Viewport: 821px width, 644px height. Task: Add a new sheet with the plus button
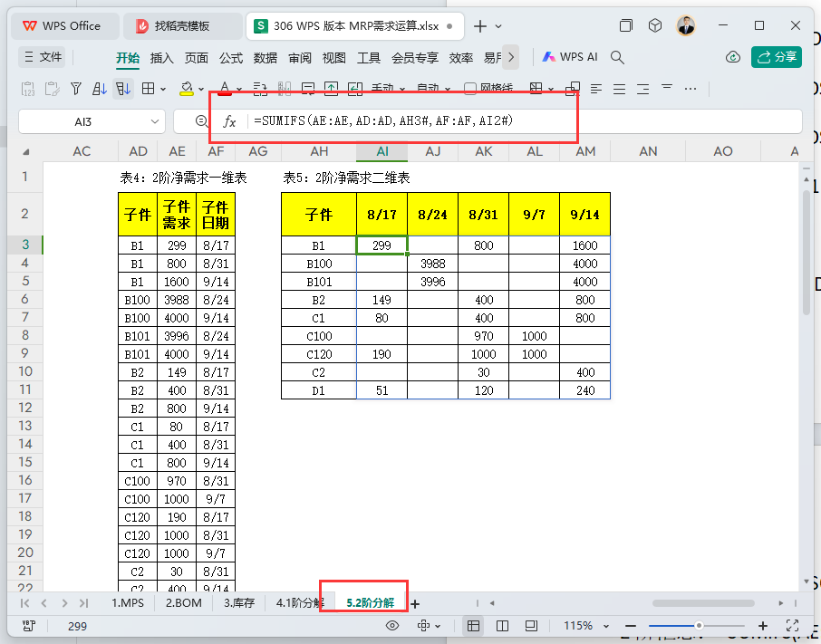pos(415,604)
